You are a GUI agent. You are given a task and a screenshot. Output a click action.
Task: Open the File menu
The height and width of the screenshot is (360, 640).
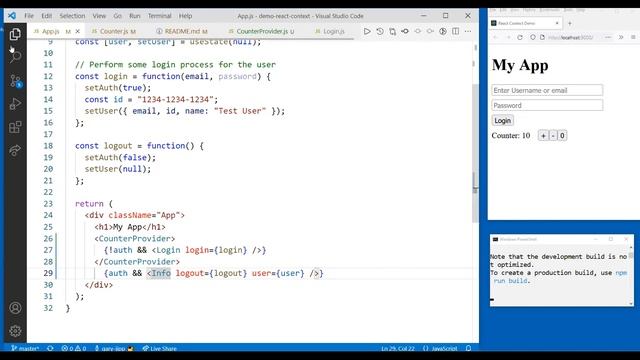point(29,16)
